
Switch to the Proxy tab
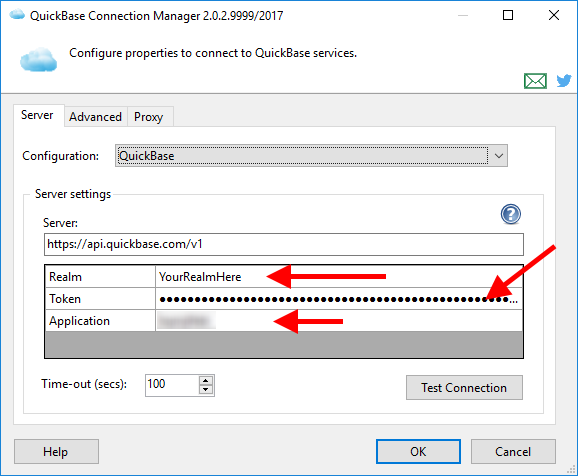click(x=149, y=117)
